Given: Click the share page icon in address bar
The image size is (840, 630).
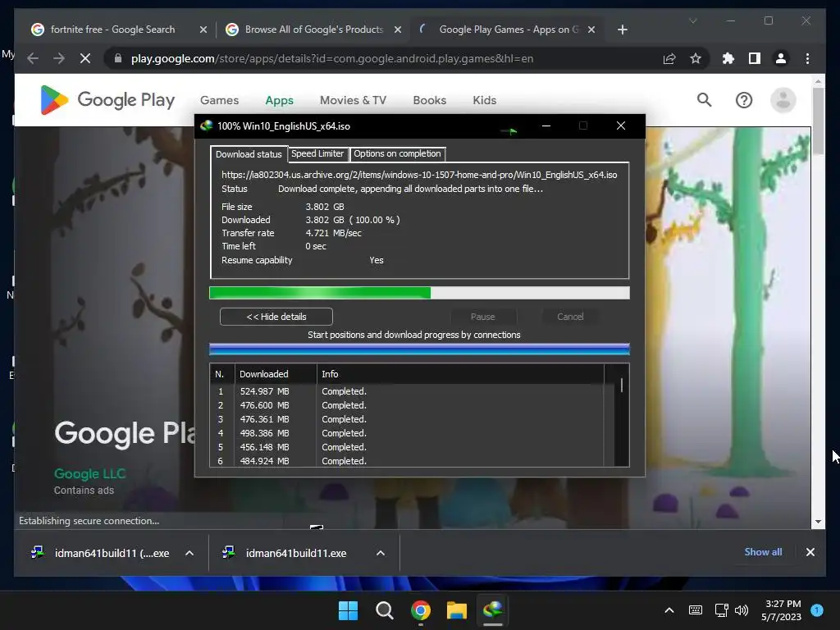Looking at the screenshot, I should click(x=669, y=58).
